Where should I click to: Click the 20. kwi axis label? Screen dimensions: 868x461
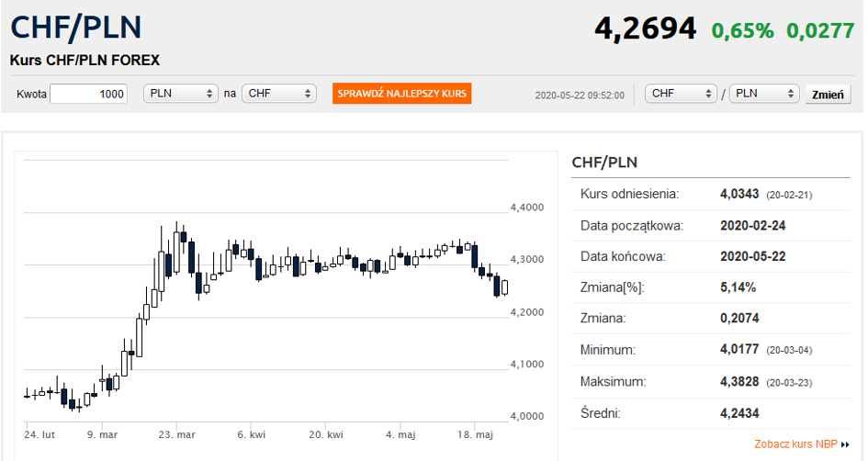tap(326, 435)
